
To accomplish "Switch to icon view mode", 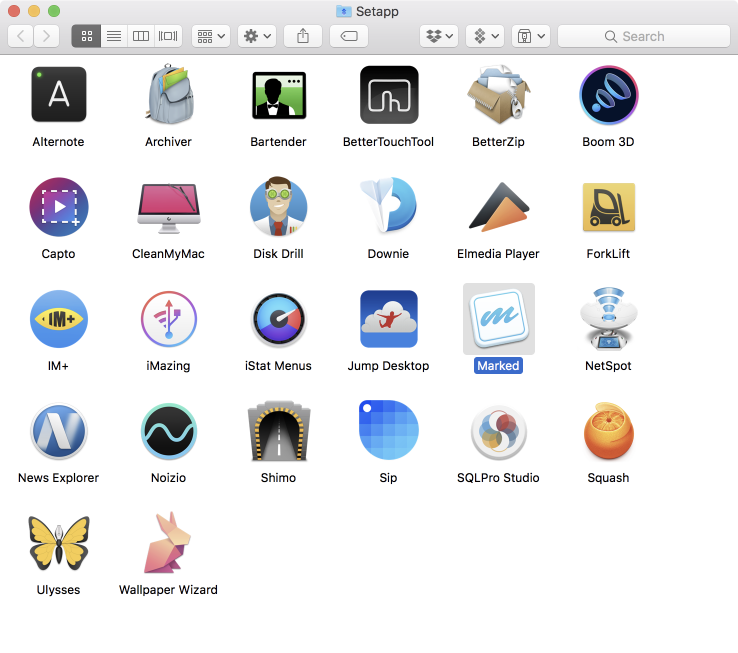I will (86, 36).
